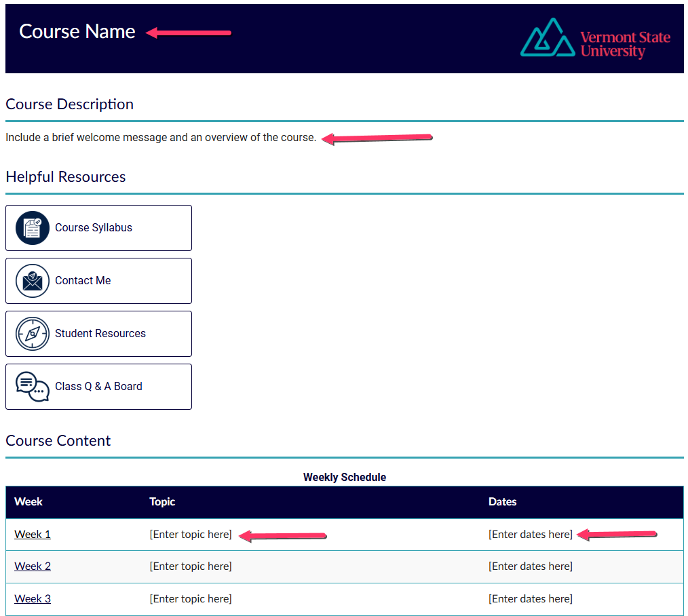This screenshot has height=616, width=688.
Task: Open the Student Resources button
Action: pyautogui.click(x=99, y=334)
